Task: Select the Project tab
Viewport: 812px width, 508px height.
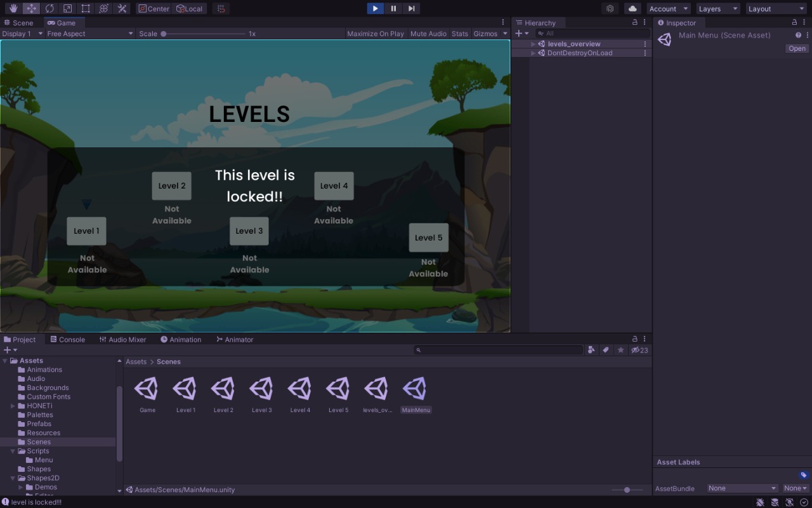Action: tap(20, 340)
